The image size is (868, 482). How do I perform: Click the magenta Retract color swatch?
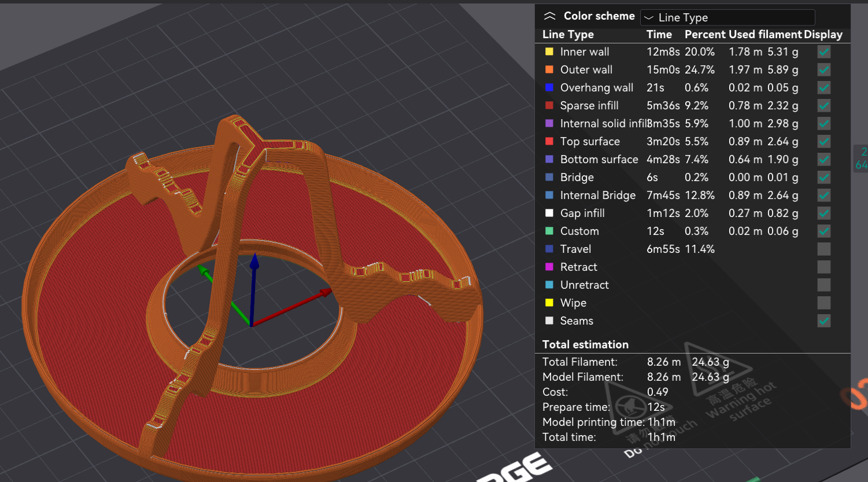click(x=549, y=267)
